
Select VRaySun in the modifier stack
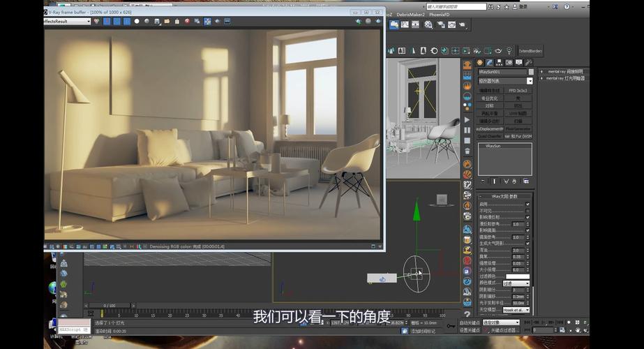click(x=493, y=146)
